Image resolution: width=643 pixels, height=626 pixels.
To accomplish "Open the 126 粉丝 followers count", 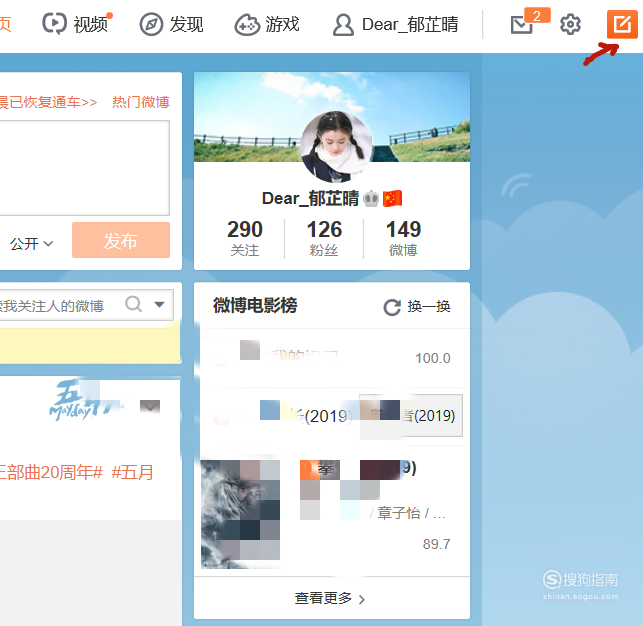I will (324, 238).
